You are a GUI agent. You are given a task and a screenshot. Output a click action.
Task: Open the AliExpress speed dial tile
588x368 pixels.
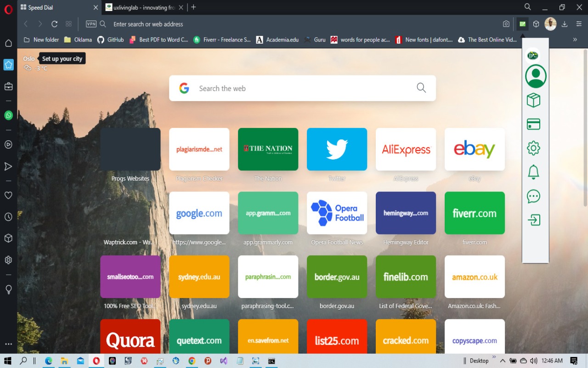[x=406, y=149]
